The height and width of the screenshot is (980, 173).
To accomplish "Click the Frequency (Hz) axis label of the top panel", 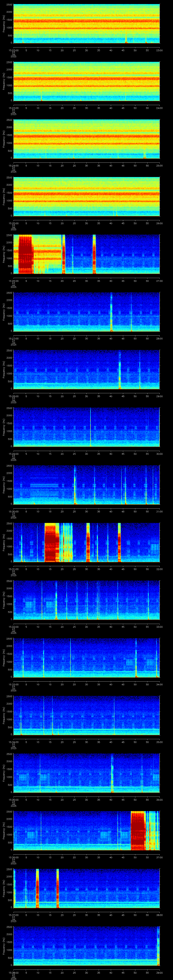I will click(x=4, y=24).
